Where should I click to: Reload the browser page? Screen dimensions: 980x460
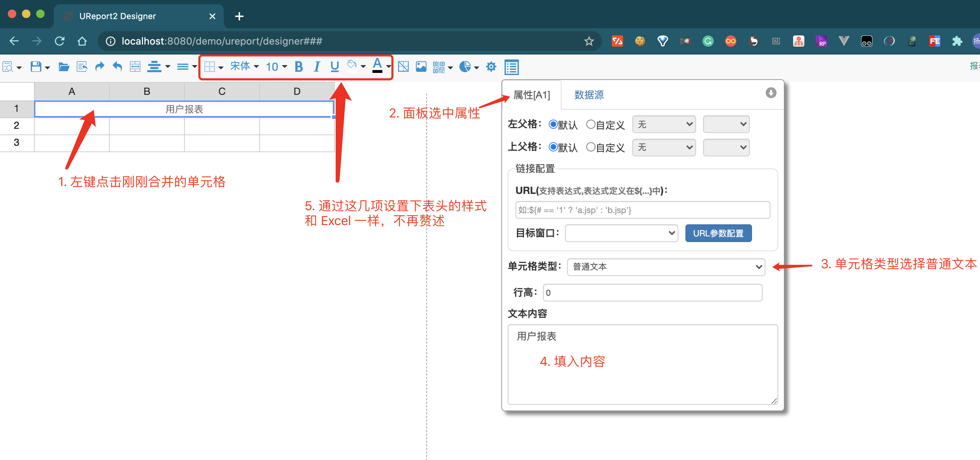[x=59, y=41]
